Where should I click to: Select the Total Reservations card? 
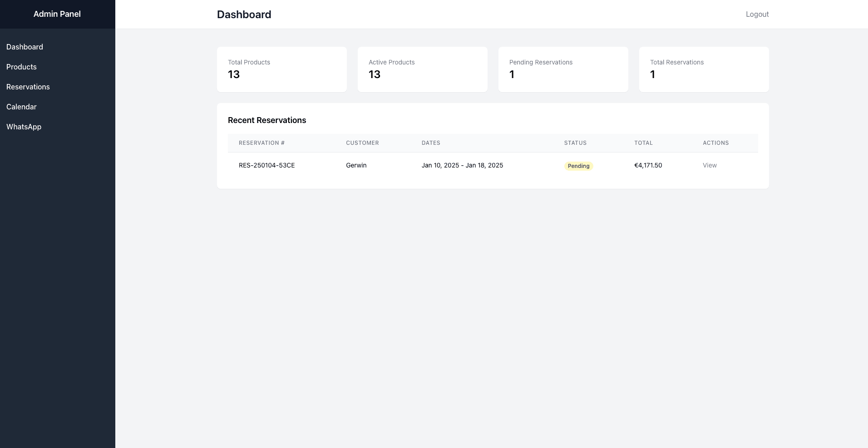tap(704, 69)
